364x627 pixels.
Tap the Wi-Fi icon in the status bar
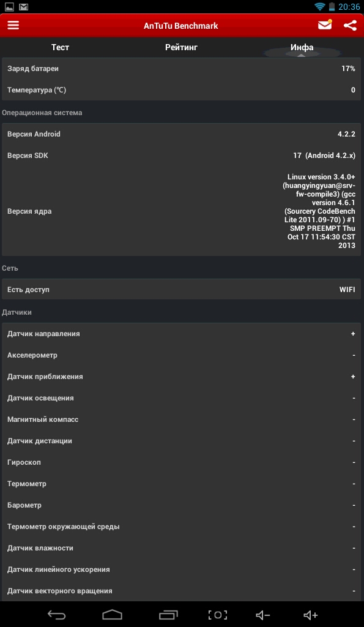coord(320,7)
